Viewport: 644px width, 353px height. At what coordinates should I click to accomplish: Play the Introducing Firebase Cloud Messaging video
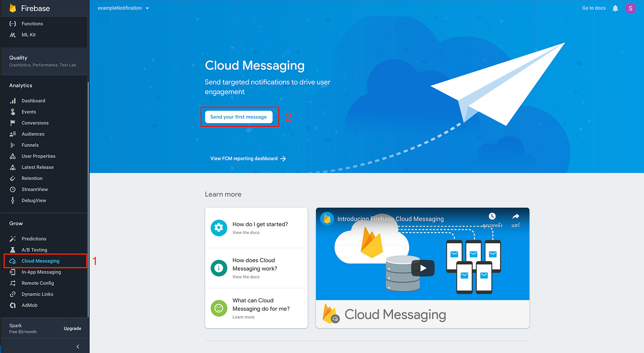coord(422,268)
